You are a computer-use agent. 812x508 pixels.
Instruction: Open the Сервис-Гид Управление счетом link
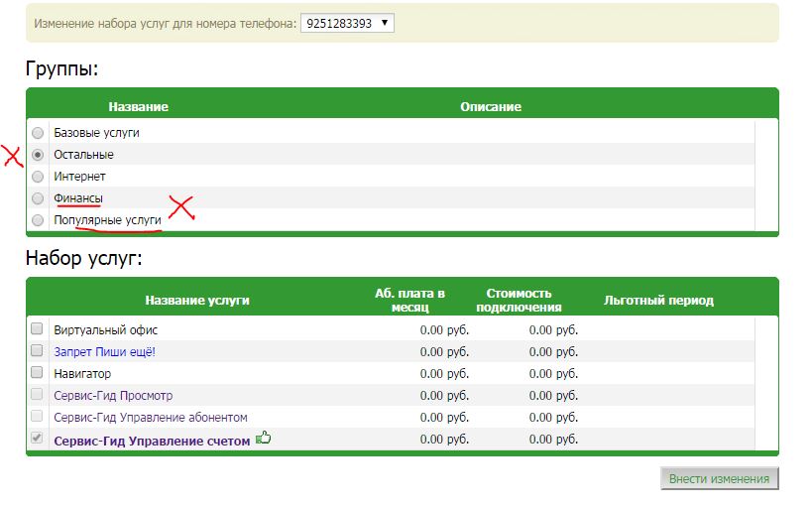click(152, 441)
